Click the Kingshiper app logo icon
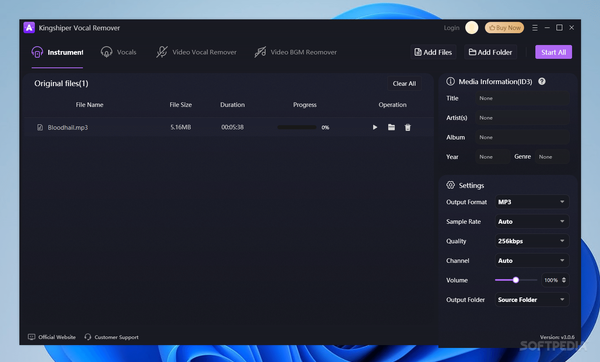Image resolution: width=600 pixels, height=362 pixels. 29,28
